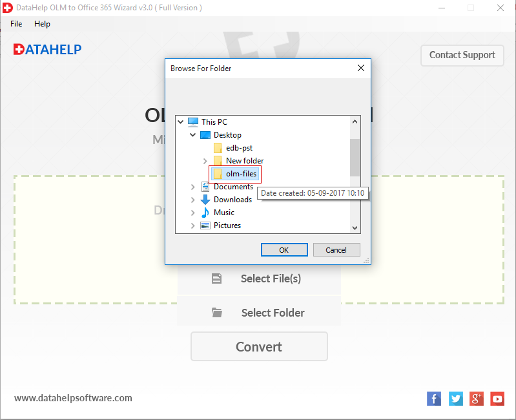Click the Select Folder folder icon
The image size is (516, 420).
coord(216,312)
